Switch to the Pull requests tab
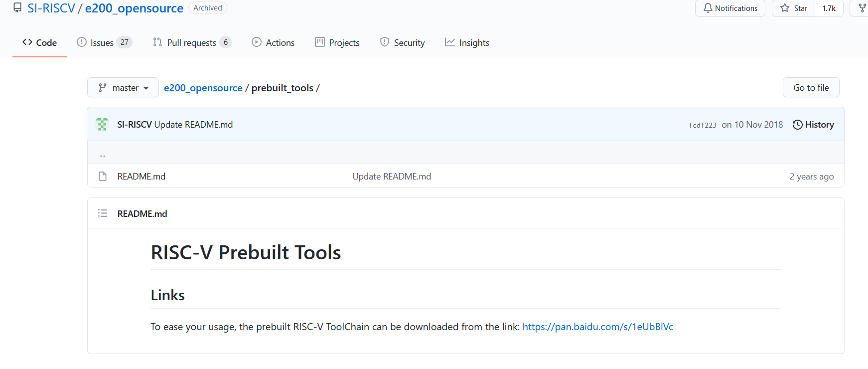Screen dimensions: 868x369 point(192,43)
